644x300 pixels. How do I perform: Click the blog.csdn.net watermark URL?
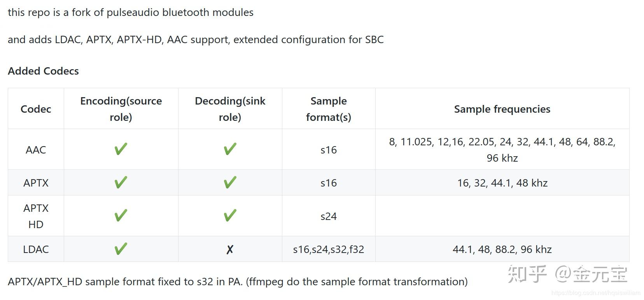click(x=596, y=293)
